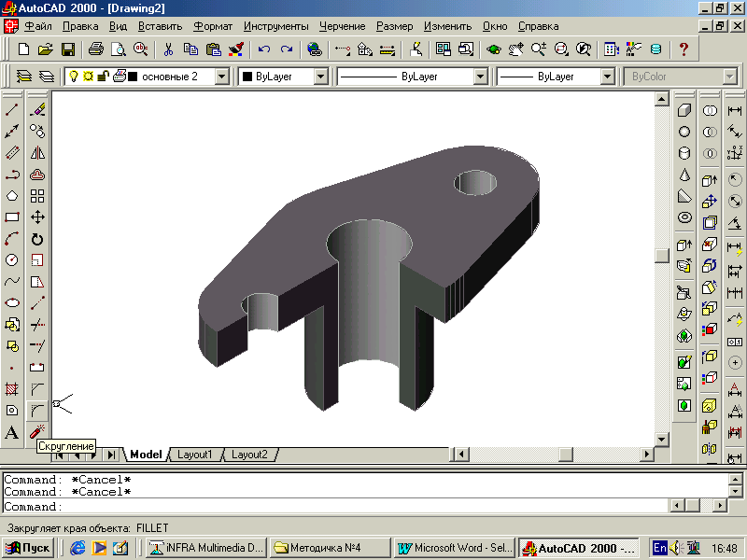Toggle layer plot printer icon
The image size is (747, 560).
[x=120, y=77]
